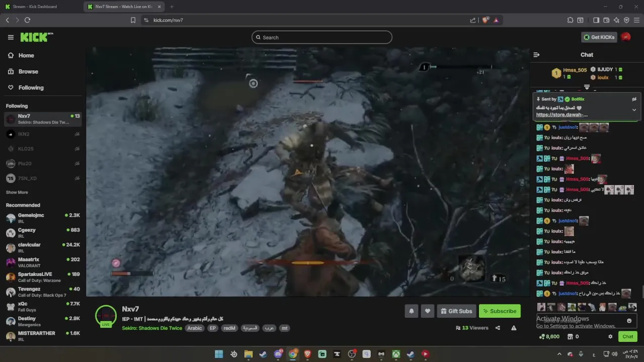The width and height of the screenshot is (644, 362).
Task: Follow channel with heart button
Action: 428,311
